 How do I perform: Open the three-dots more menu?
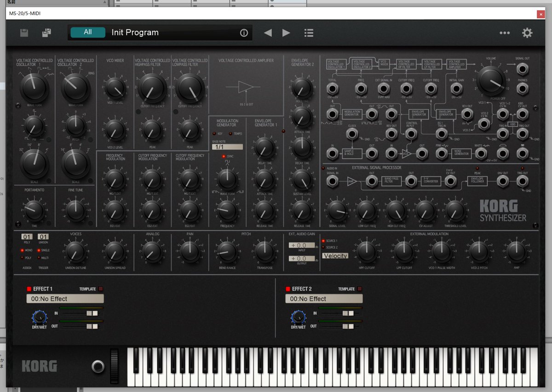[505, 33]
